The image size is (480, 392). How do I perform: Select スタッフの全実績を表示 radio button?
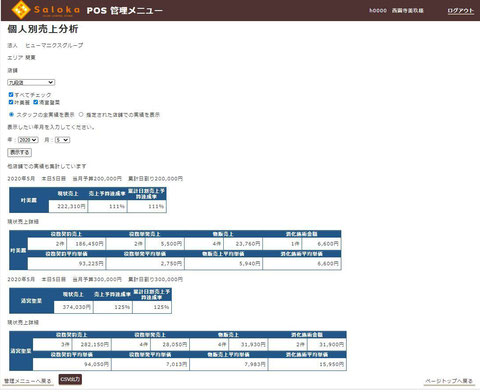point(11,114)
